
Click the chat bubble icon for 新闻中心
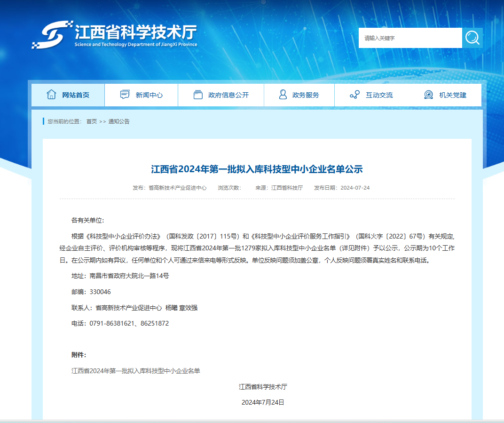[x=125, y=95]
